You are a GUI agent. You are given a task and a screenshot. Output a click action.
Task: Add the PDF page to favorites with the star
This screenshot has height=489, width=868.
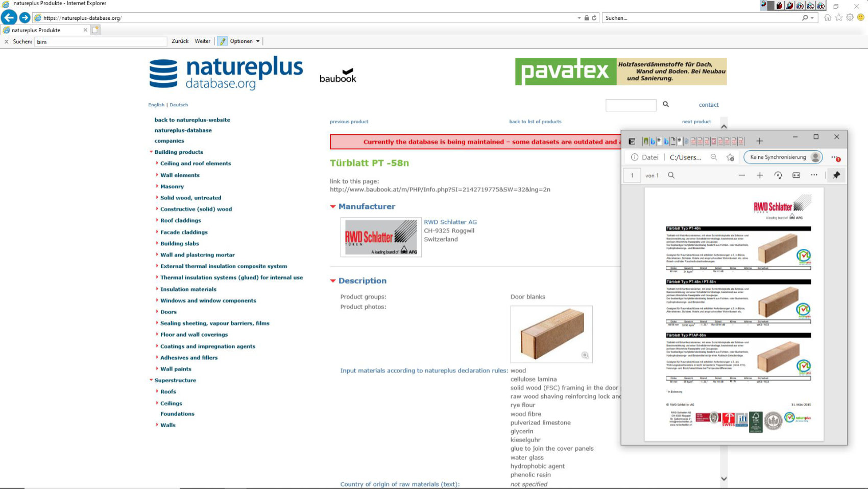coord(730,157)
